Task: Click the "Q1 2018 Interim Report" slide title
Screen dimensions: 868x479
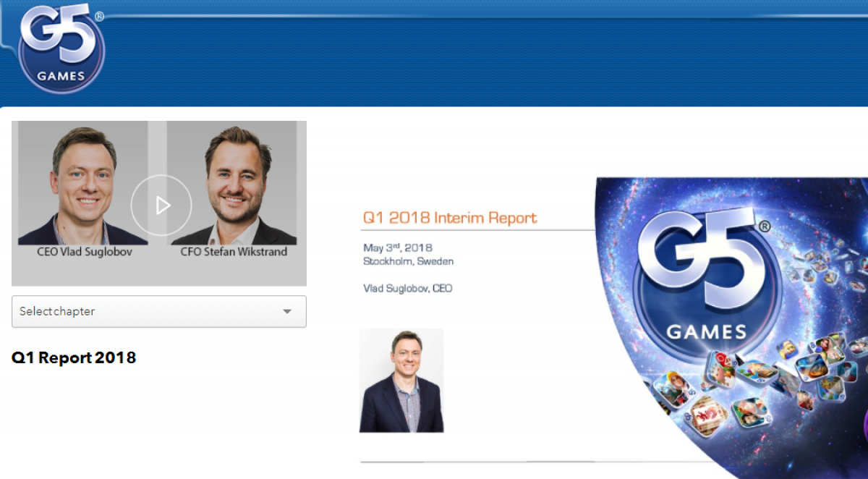Action: (450, 218)
